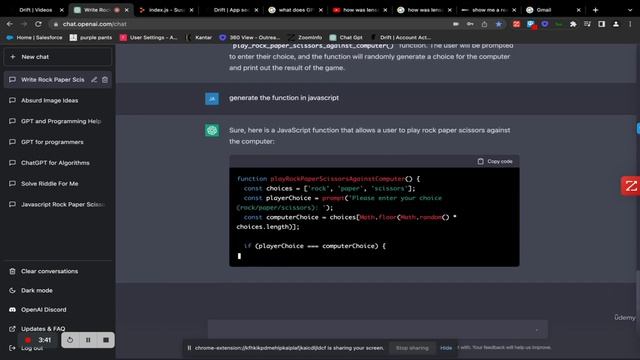
Task: Switch to the Drift | App tab
Action: tap(231, 10)
